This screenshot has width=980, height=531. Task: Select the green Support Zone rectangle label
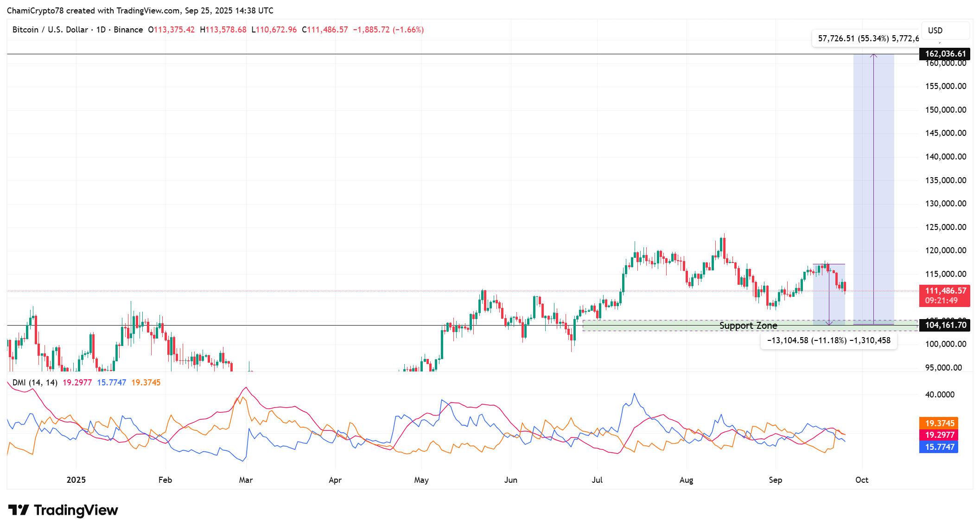(x=748, y=326)
